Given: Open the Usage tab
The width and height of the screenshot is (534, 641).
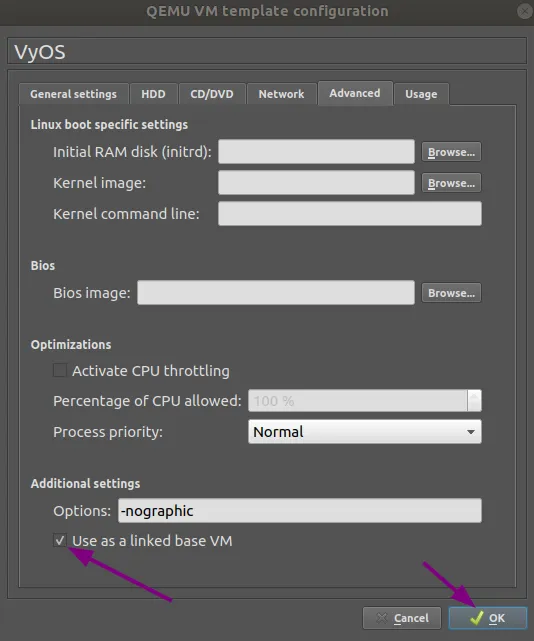Looking at the screenshot, I should [x=421, y=94].
